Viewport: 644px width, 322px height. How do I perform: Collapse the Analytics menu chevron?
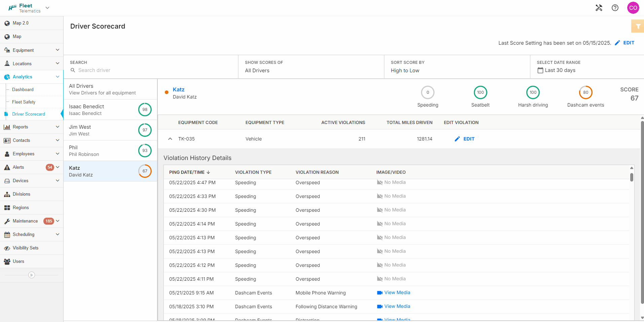[58, 77]
